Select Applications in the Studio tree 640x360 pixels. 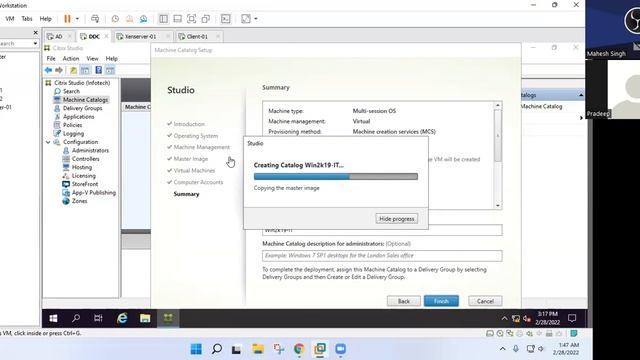(x=78, y=117)
